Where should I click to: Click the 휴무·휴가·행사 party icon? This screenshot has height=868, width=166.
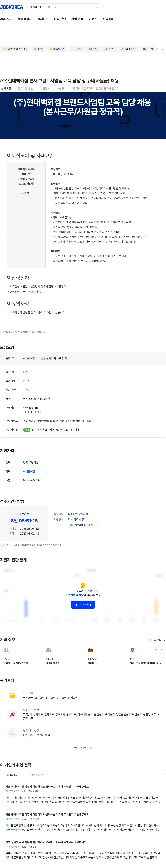(12, 714)
